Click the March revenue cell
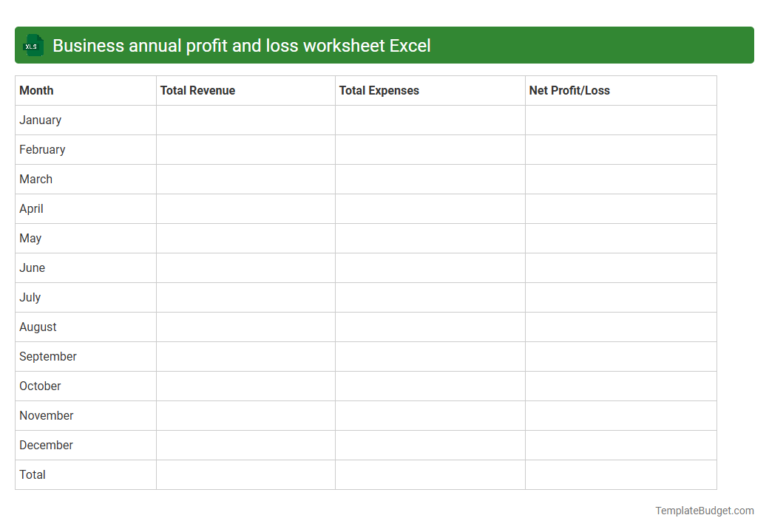The width and height of the screenshot is (769, 532). 245,179
